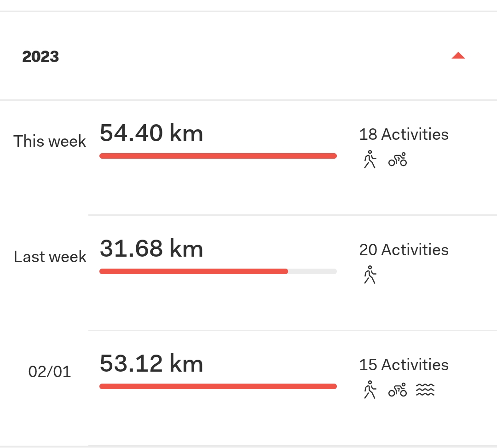This screenshot has height=448, width=497.
Task: Click the running icon for 02/01 week
Action: [x=370, y=390]
